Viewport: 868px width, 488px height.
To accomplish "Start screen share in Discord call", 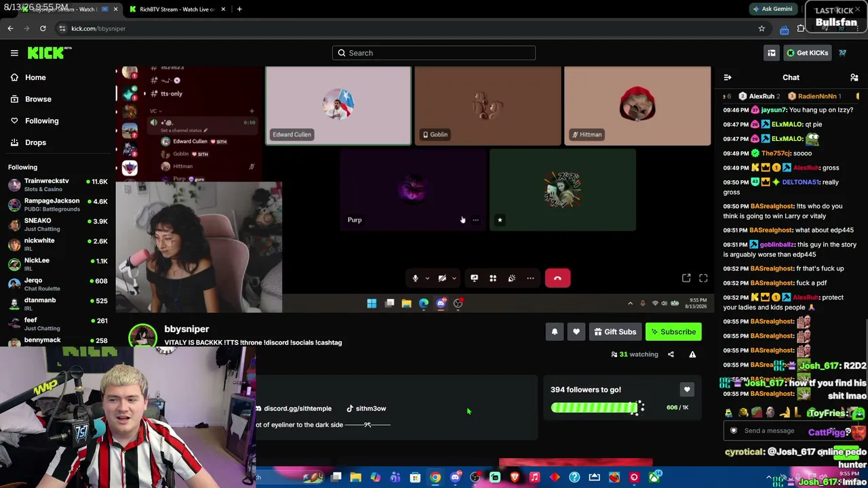I will pyautogui.click(x=475, y=279).
